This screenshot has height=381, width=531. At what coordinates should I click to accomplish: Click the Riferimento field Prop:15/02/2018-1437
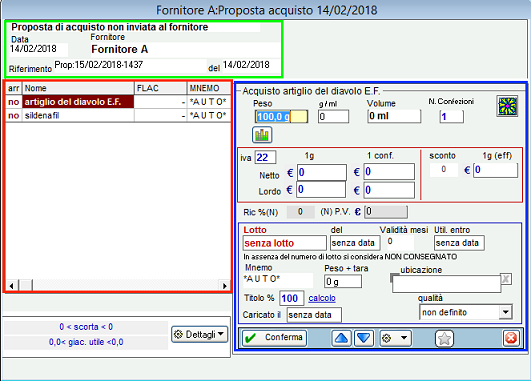point(130,65)
